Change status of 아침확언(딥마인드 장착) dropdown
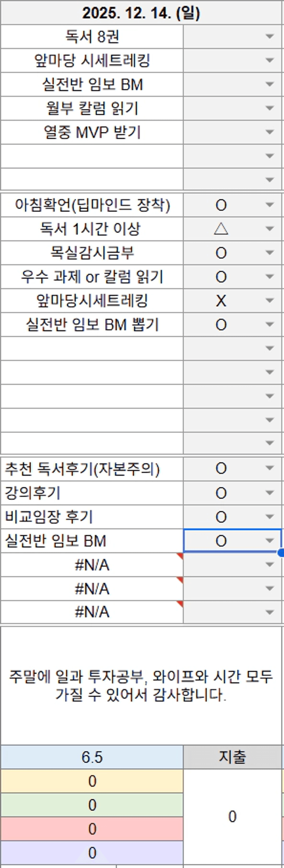 (270, 205)
